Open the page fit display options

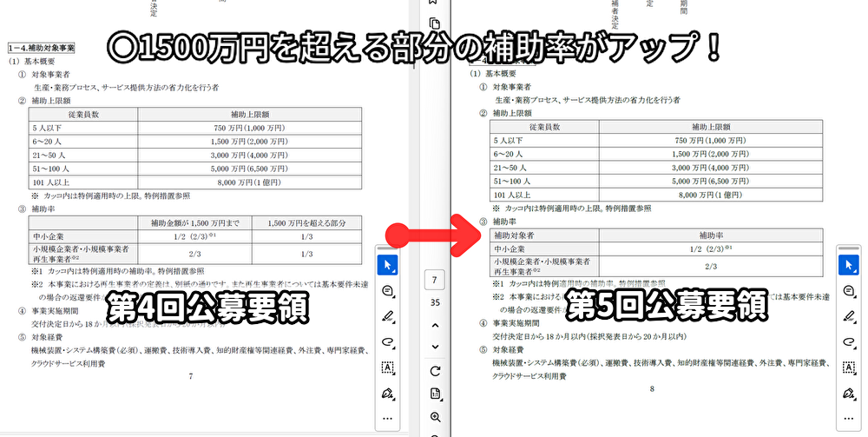coord(436,394)
